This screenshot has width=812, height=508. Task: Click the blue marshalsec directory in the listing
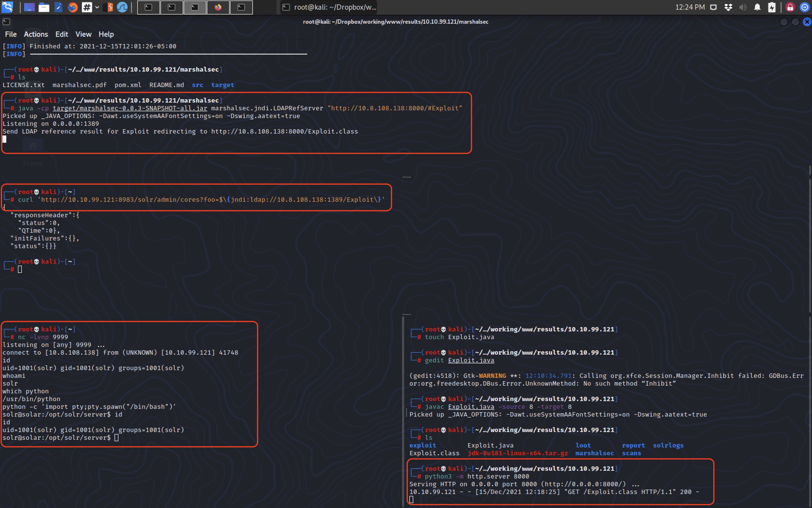[594, 453]
